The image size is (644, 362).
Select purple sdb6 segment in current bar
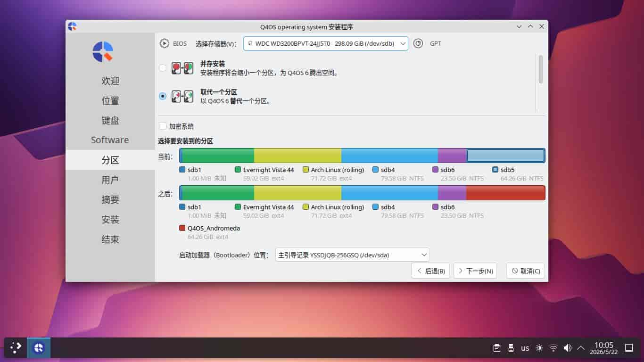(x=452, y=156)
